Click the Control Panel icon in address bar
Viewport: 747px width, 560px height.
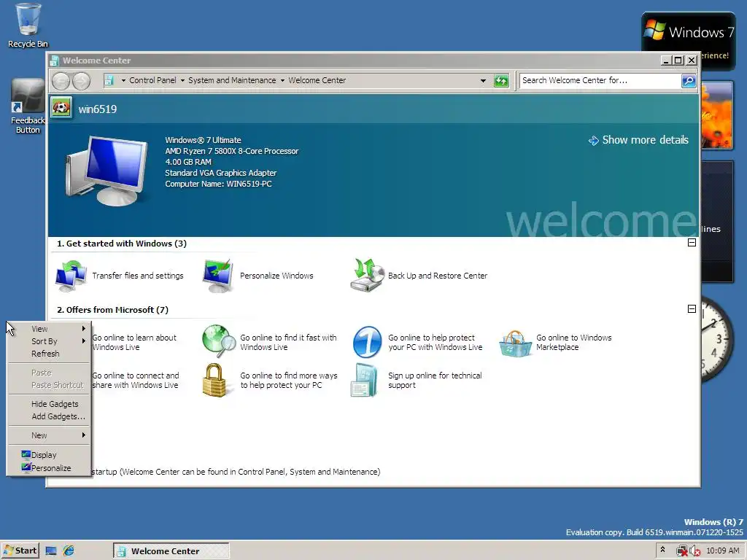[109, 80]
